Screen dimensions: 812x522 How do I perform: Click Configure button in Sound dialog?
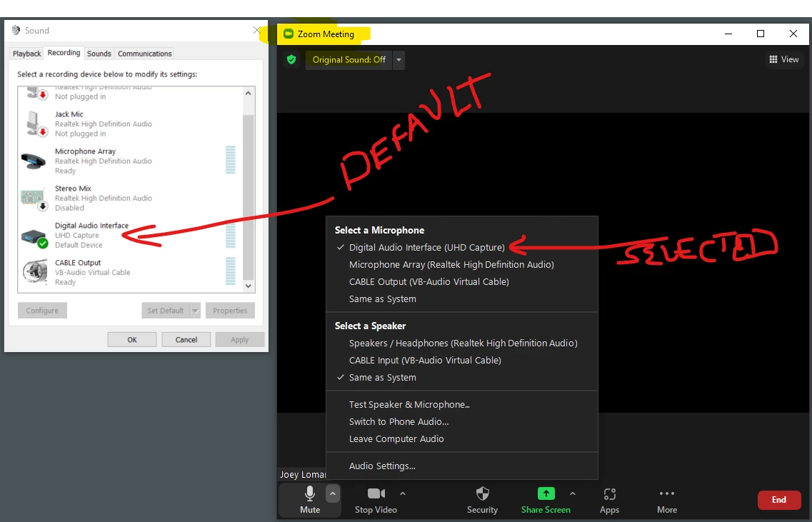(x=42, y=311)
